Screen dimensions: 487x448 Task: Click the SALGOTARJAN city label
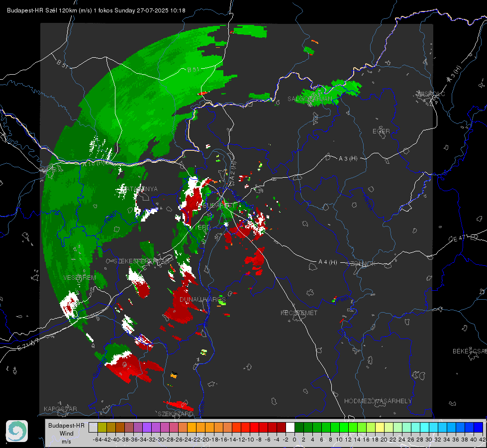click(x=309, y=99)
